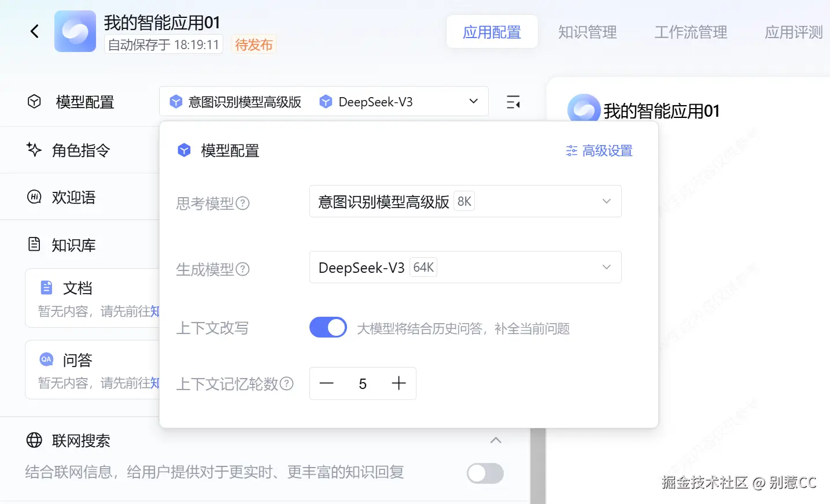Click the 8K context tag

(x=464, y=201)
